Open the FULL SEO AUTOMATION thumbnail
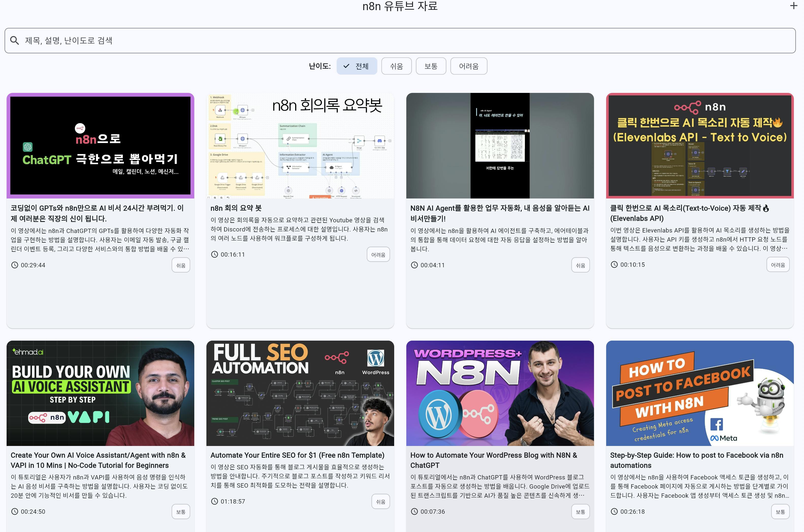Screen dimensions: 804x532 [x=300, y=393]
